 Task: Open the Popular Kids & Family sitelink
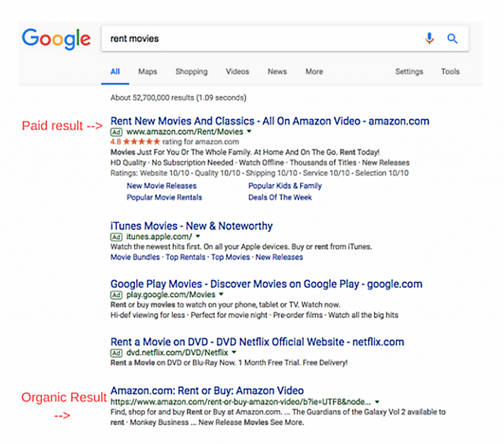click(285, 186)
